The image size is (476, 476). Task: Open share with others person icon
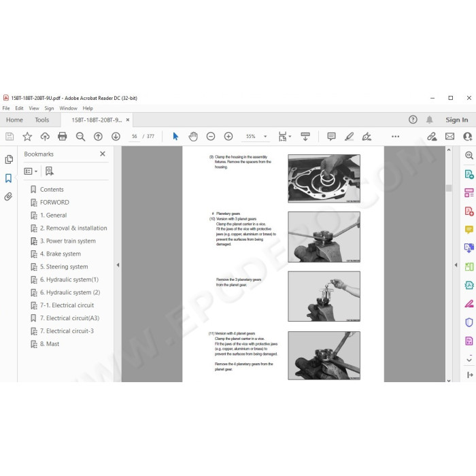468,137
